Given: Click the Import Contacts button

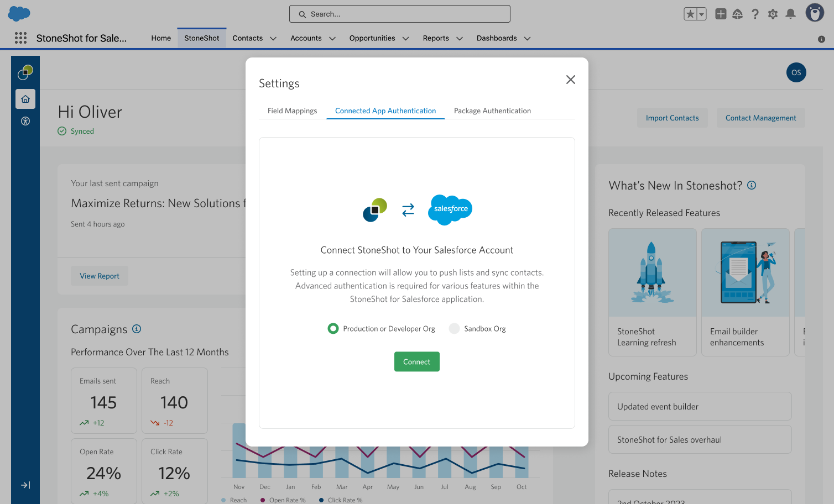Looking at the screenshot, I should (x=673, y=118).
